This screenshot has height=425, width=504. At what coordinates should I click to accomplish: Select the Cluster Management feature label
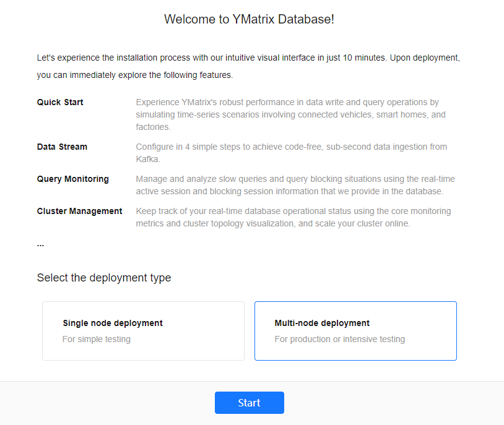(79, 211)
